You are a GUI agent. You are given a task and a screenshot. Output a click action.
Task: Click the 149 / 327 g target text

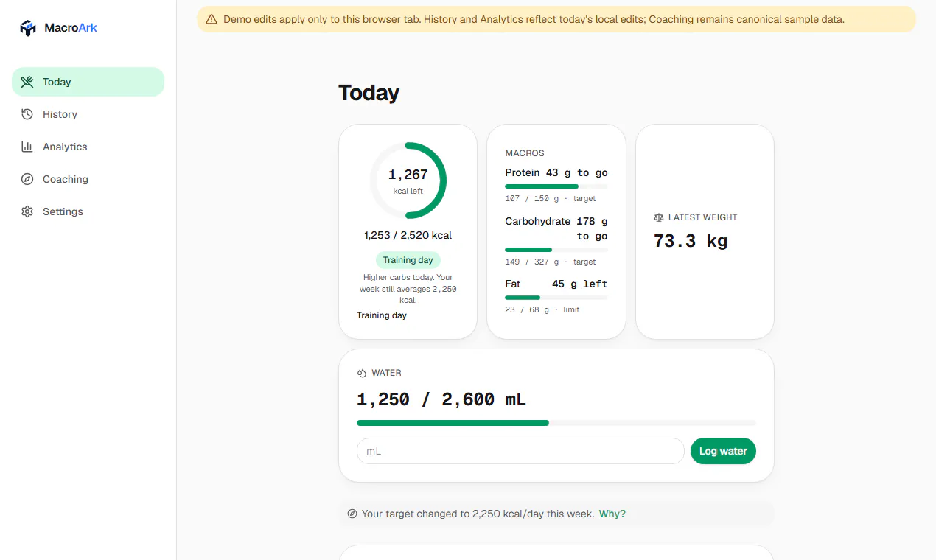click(551, 262)
